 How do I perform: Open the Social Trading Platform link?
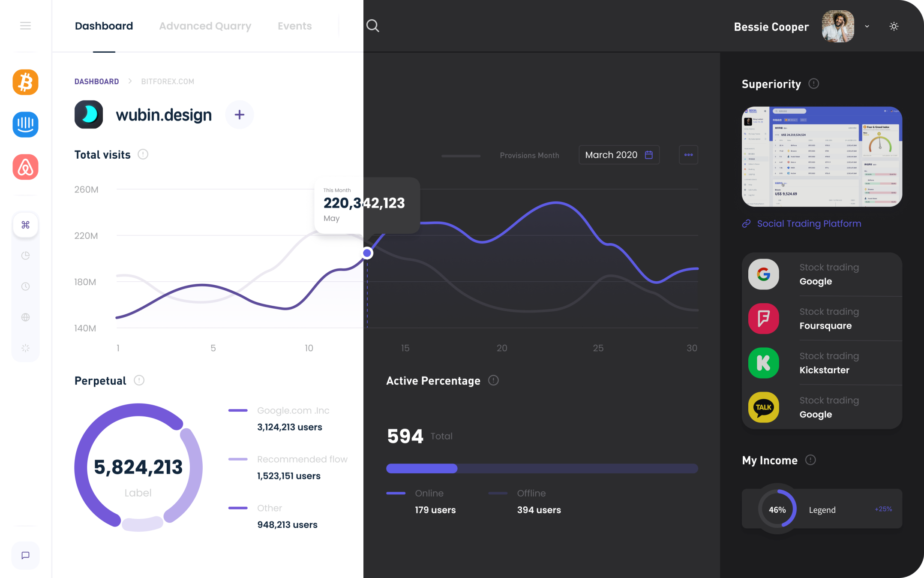tap(808, 223)
